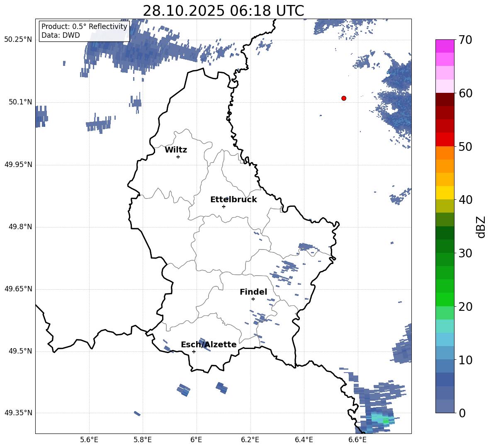This screenshot has height=448, width=491.
Task: Click the 5.8°E longitude label
Action: (143, 440)
